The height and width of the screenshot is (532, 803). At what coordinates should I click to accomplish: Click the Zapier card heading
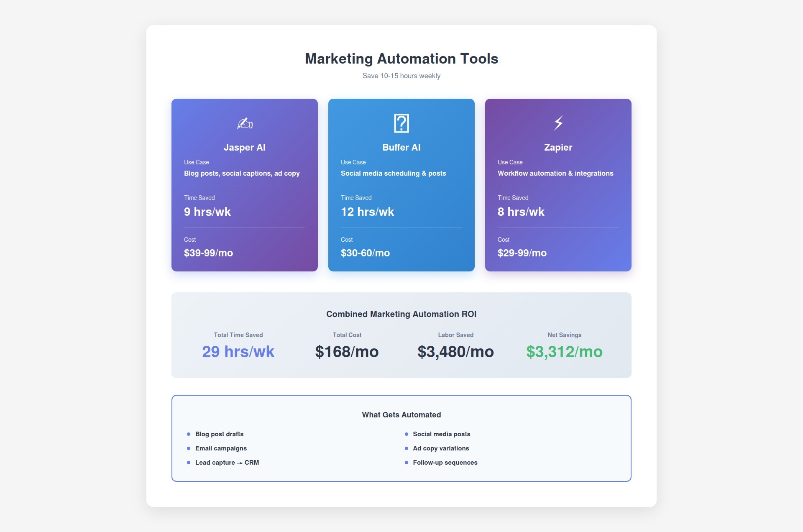(558, 147)
